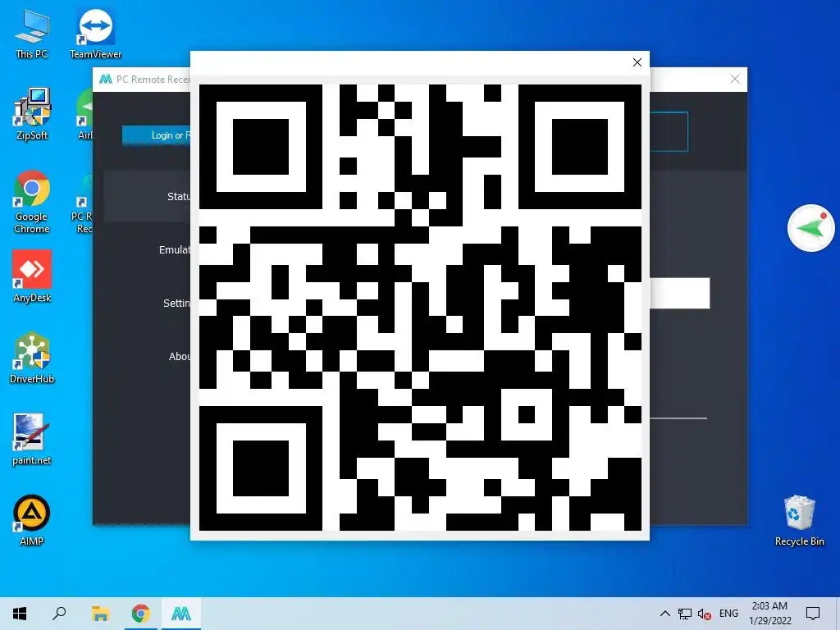Screen dimensions: 840x630
Task: Click the QR code image
Action: click(420, 308)
